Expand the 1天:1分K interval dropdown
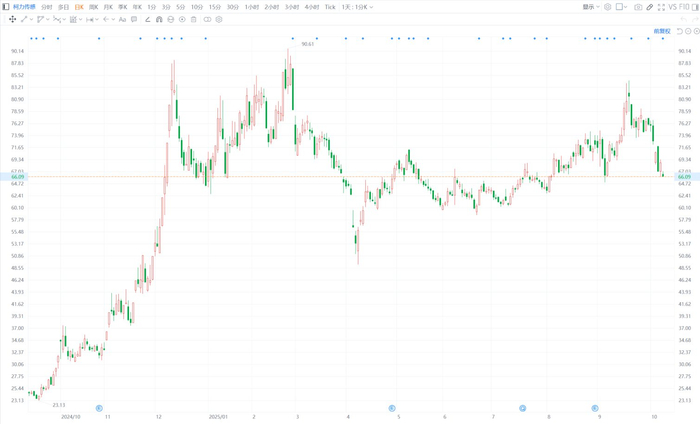 click(357, 7)
